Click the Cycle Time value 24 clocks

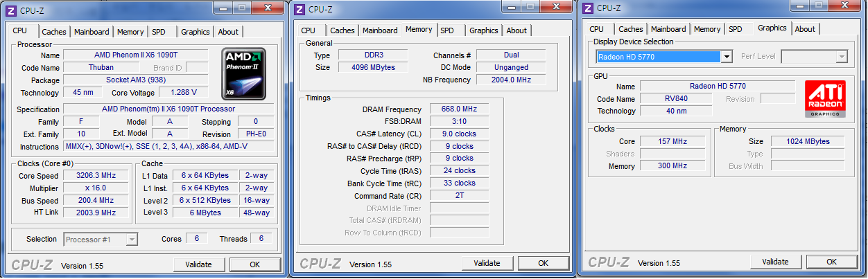[459, 171]
